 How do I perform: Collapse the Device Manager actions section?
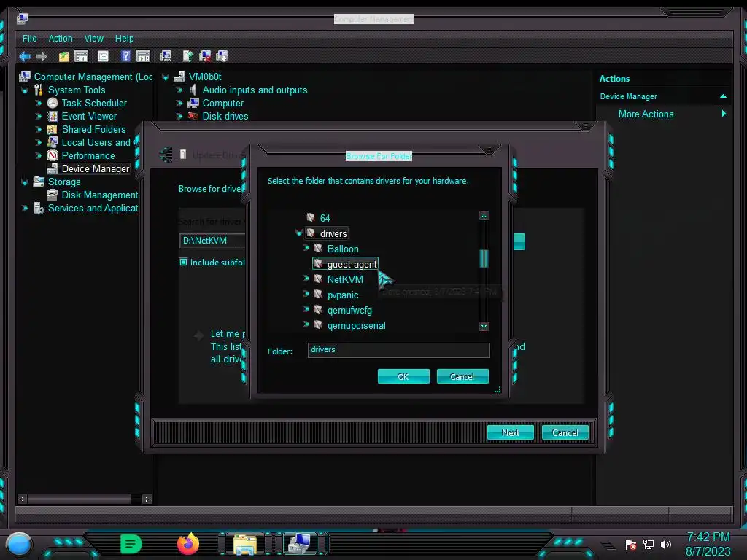click(723, 96)
